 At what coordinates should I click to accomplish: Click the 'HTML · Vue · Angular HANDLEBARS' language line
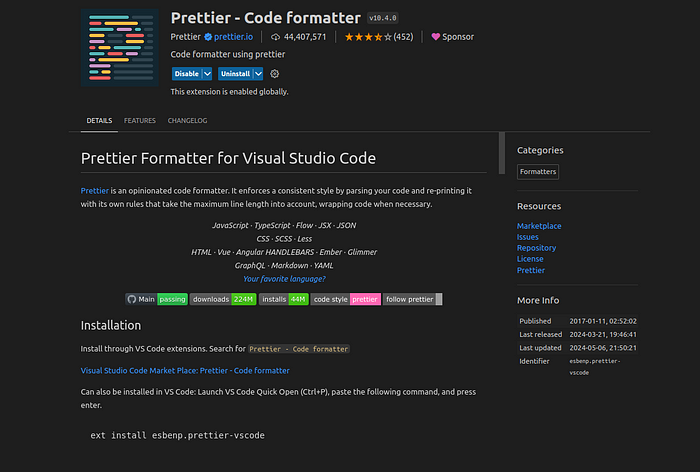click(284, 252)
